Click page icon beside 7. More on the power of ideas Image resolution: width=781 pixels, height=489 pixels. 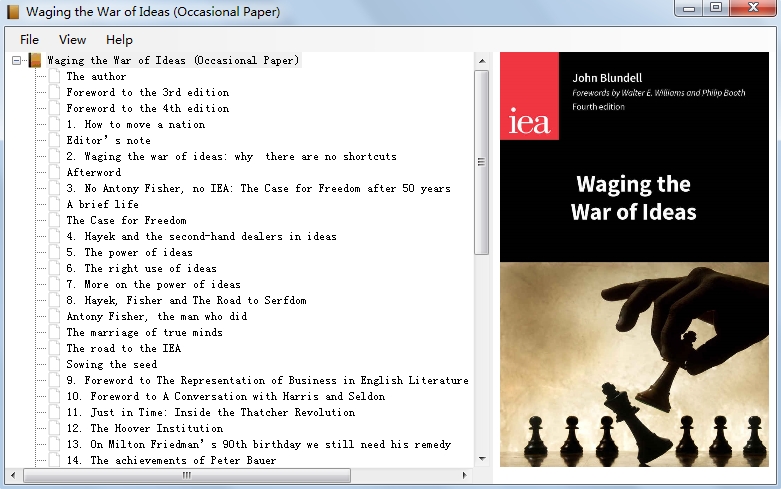click(x=55, y=284)
